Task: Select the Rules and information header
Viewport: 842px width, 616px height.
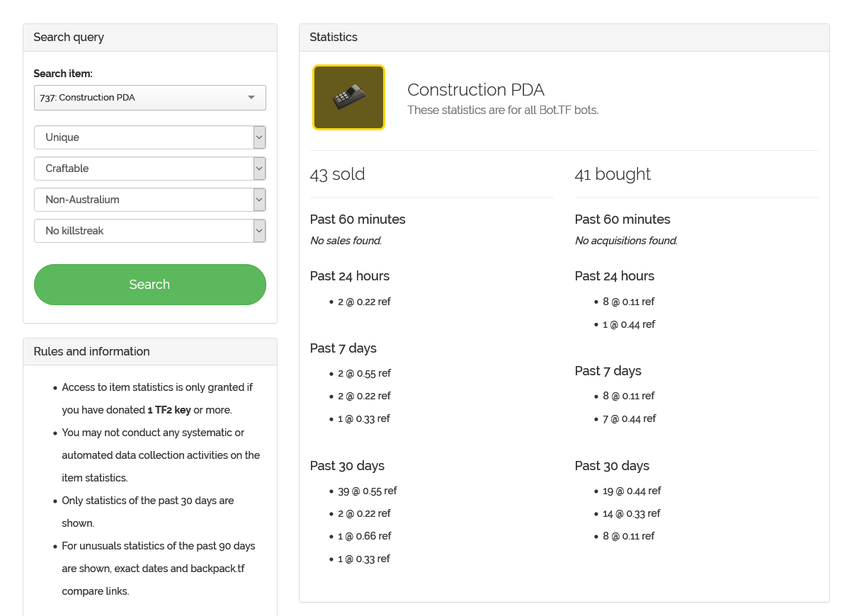Action: tap(91, 352)
